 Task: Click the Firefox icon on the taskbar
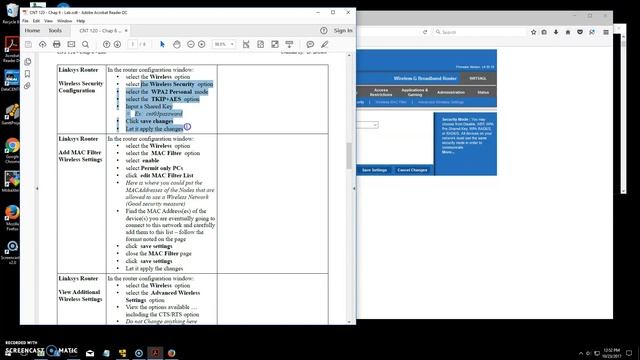click(171, 353)
